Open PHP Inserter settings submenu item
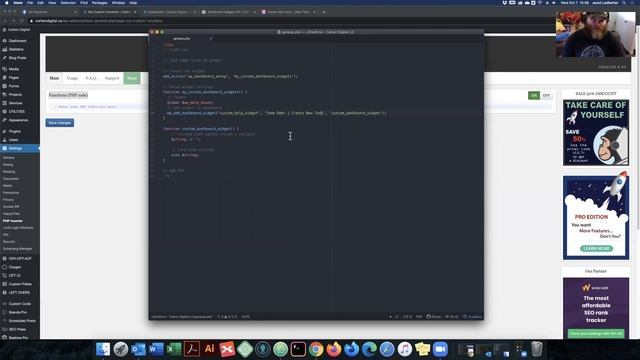This screenshot has width=640, height=360. 13,221
